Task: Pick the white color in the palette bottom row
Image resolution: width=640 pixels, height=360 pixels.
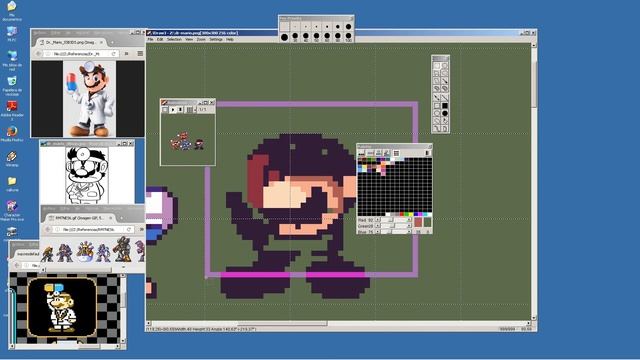Action: (x=388, y=214)
